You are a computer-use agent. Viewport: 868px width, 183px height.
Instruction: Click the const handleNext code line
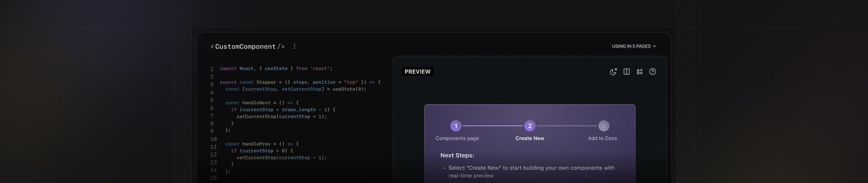pos(262,103)
